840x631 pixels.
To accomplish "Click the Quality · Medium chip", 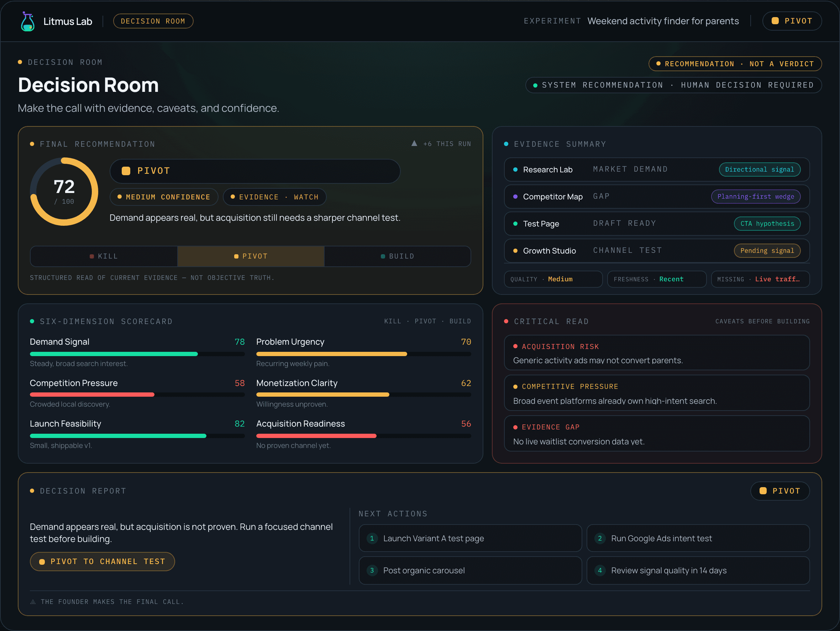I will pyautogui.click(x=553, y=279).
